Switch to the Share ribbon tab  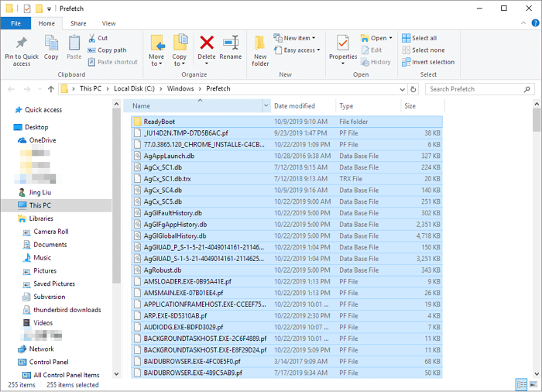coord(78,23)
